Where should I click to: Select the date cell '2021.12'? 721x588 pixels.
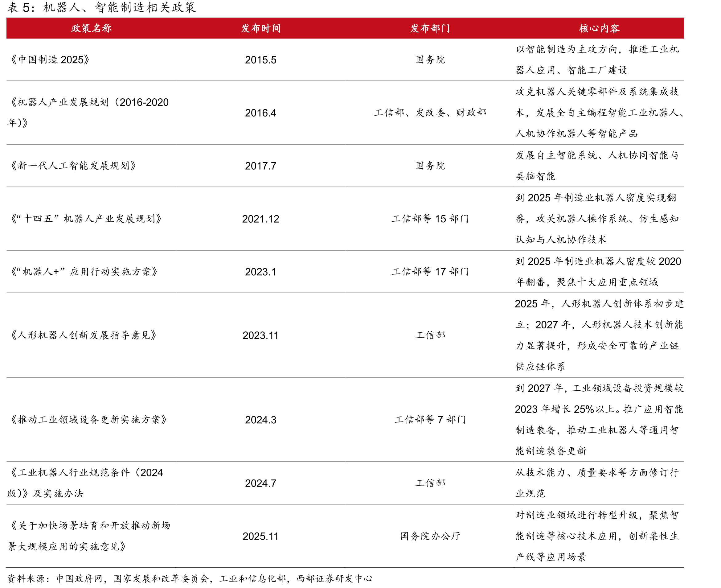260,219
